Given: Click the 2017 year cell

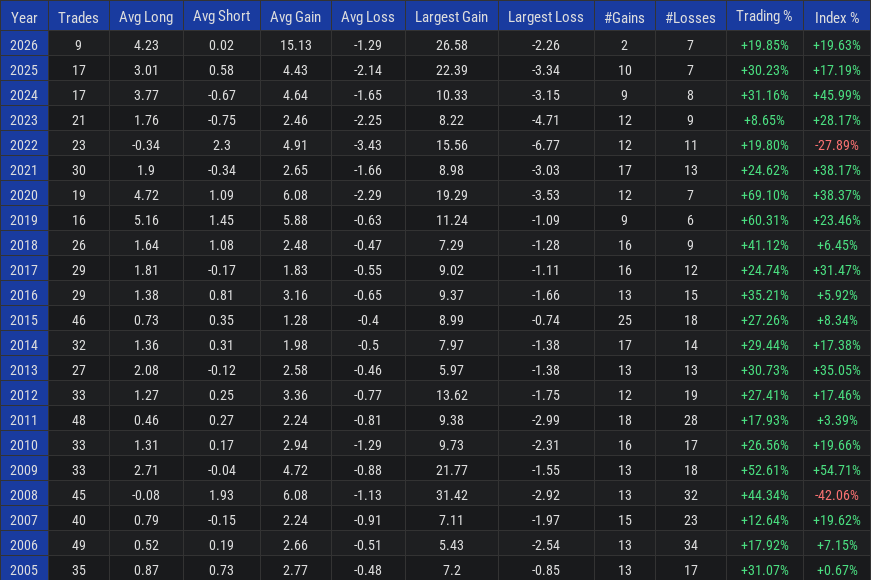Looking at the screenshot, I should (x=24, y=270).
